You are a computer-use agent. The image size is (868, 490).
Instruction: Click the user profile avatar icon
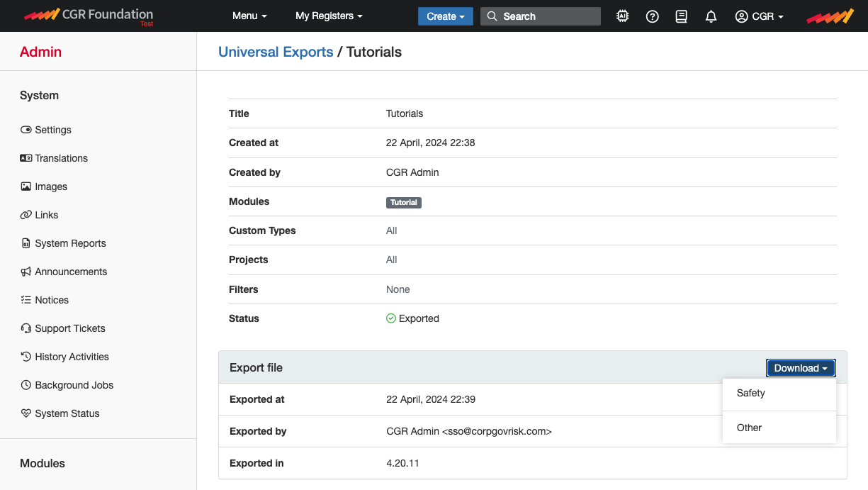(742, 16)
